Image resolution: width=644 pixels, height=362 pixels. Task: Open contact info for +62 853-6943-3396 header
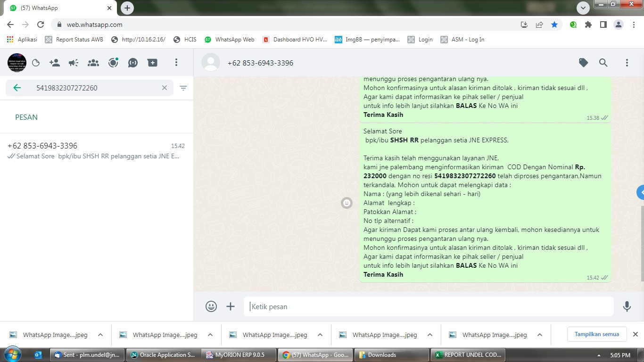pyautogui.click(x=260, y=63)
